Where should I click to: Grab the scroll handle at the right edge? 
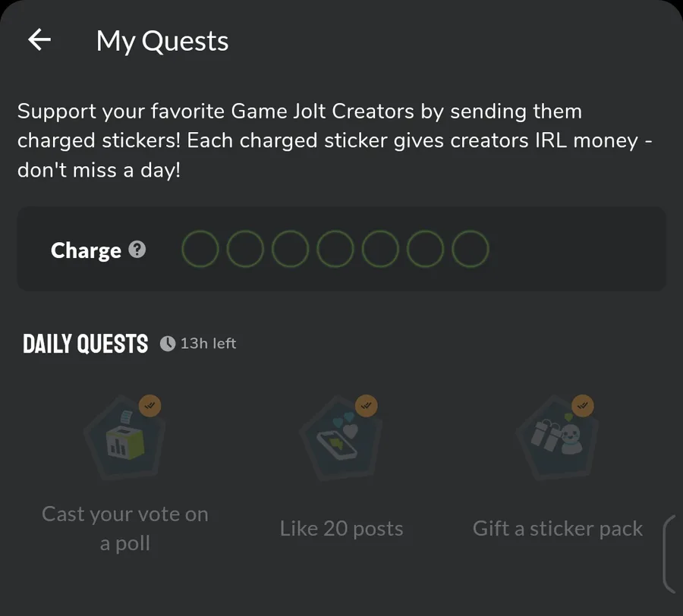click(x=668, y=554)
